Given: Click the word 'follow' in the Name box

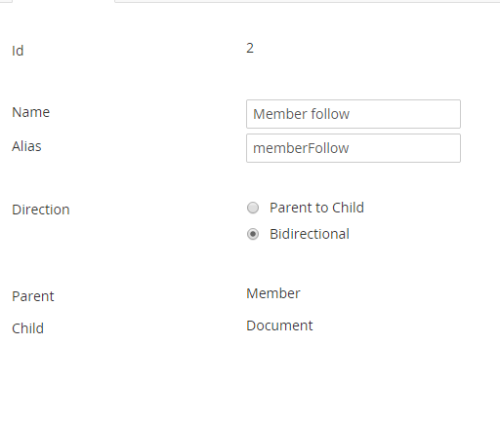Looking at the screenshot, I should click(330, 114).
